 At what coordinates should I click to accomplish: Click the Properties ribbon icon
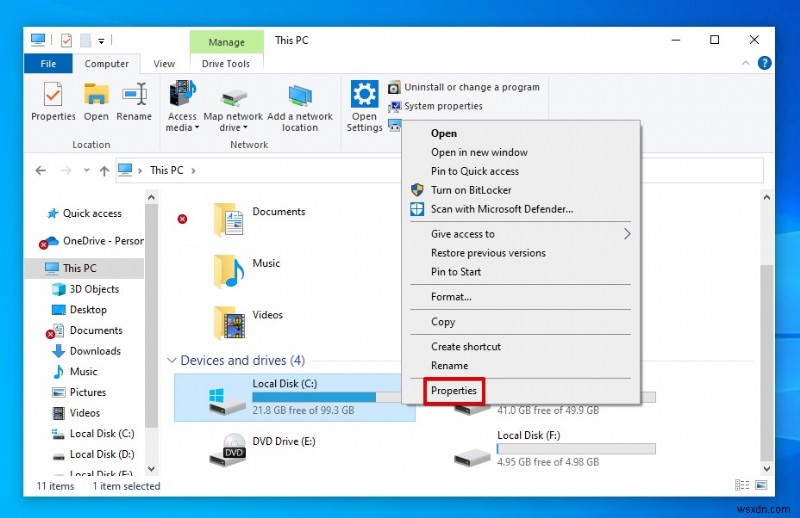click(x=53, y=95)
